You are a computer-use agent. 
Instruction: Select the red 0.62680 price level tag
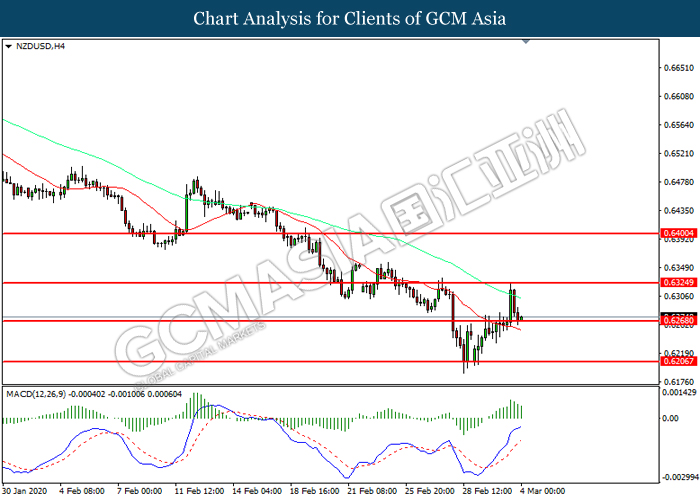[x=678, y=321]
